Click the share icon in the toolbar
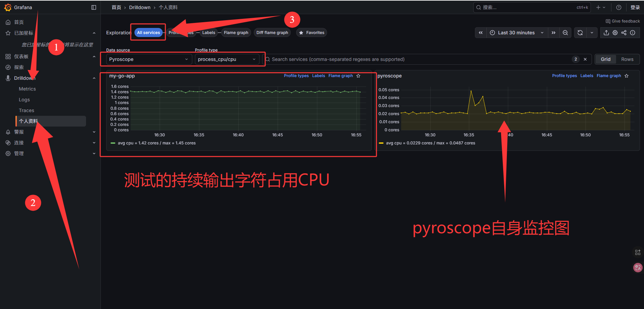The height and width of the screenshot is (309, 644). [x=623, y=33]
